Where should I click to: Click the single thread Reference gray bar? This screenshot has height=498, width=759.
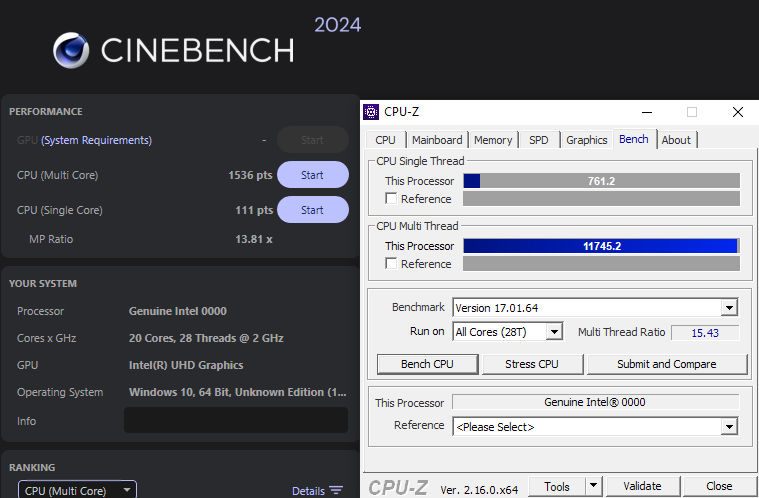[x=601, y=198]
